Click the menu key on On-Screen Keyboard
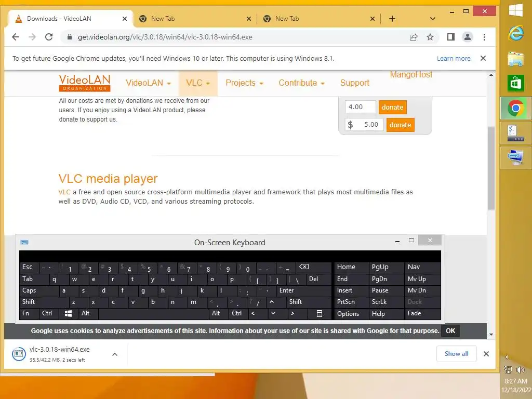This screenshot has width=532, height=399. [320, 313]
